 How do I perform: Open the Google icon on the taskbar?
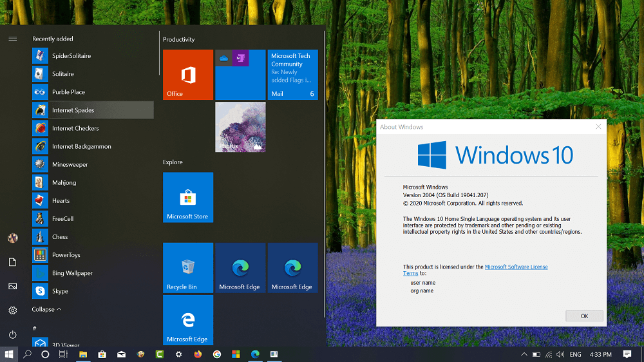pyautogui.click(x=217, y=354)
